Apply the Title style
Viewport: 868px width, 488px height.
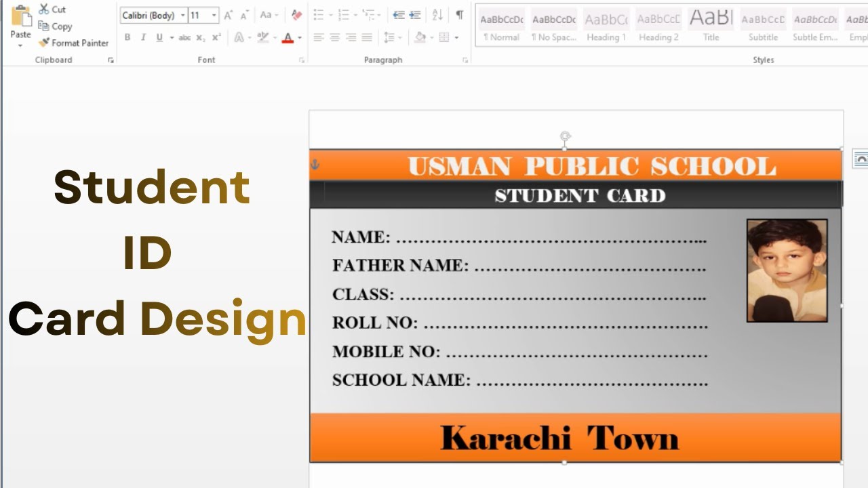pos(711,26)
